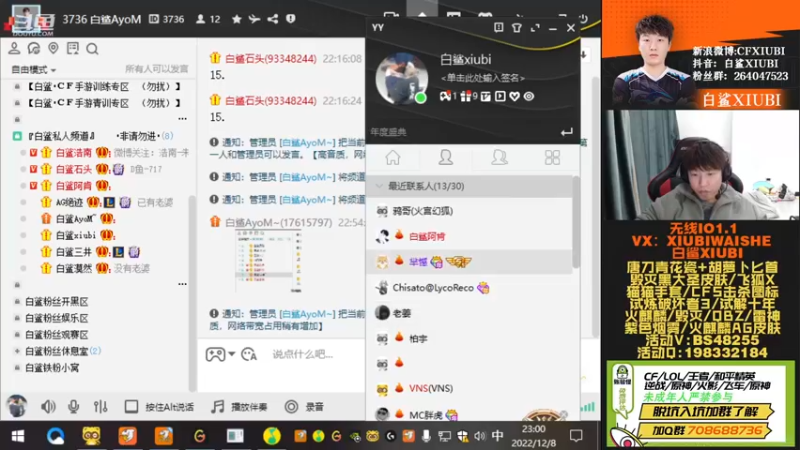Click the favorite star icon in channel header
This screenshot has height=450, width=800.
237,19
